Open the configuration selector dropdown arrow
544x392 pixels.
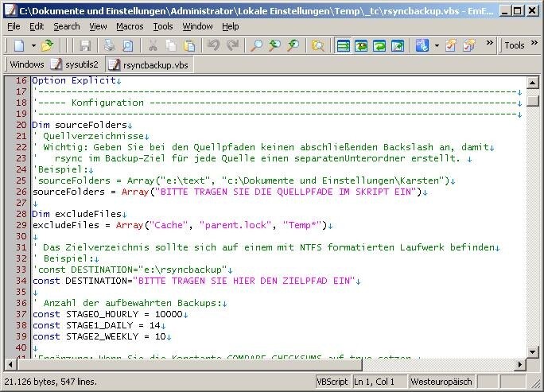click(437, 45)
